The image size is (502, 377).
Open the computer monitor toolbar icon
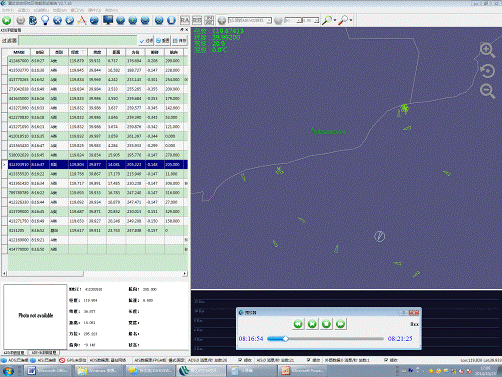click(x=108, y=20)
